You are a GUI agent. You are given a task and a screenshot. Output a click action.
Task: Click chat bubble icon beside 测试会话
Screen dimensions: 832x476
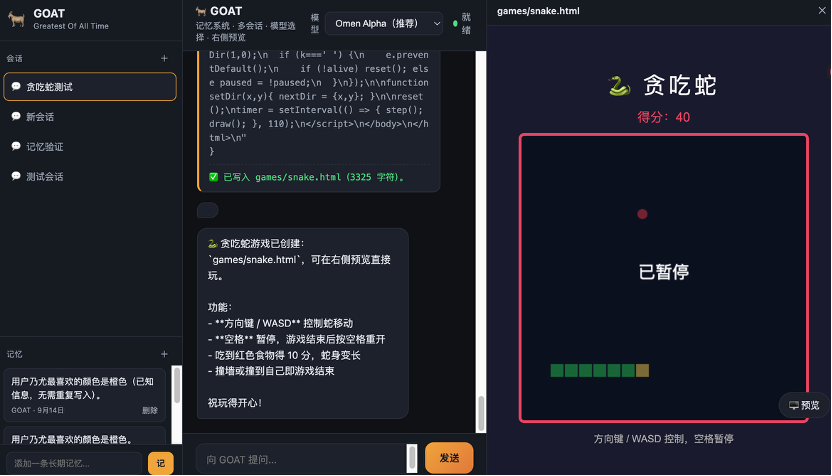pyautogui.click(x=16, y=176)
